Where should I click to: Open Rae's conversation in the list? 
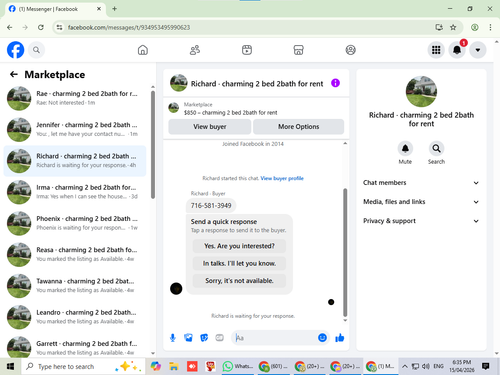click(x=75, y=98)
